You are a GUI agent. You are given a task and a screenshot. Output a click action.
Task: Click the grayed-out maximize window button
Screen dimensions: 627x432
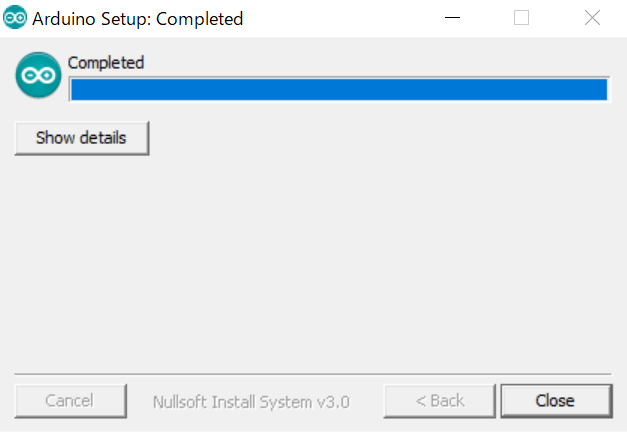point(521,18)
